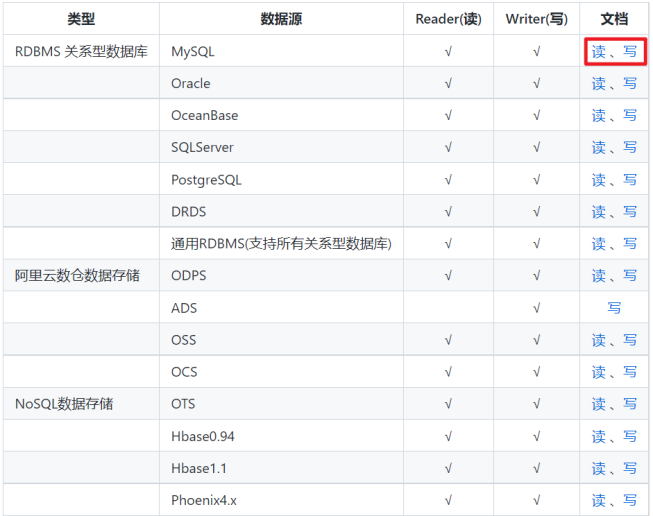
Task: Open the OceanBase read doc link
Action: click(x=599, y=115)
